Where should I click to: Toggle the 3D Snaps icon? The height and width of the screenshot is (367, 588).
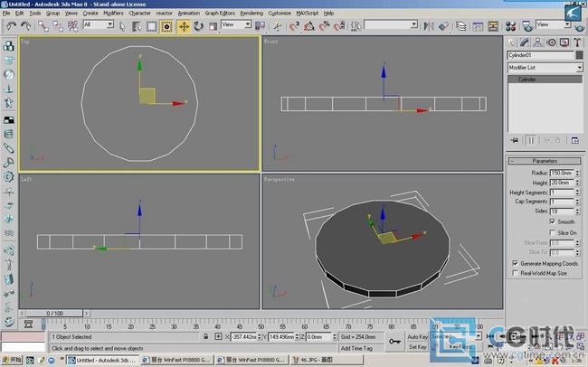(295, 26)
